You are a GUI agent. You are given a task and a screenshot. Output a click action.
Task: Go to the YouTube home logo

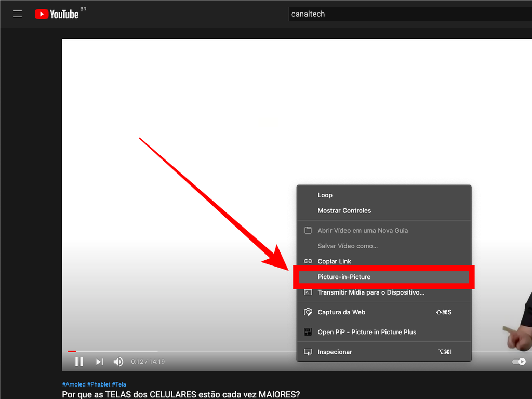coord(56,14)
